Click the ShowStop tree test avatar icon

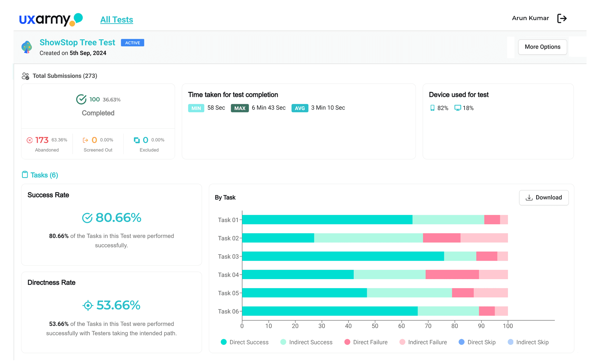click(x=27, y=47)
